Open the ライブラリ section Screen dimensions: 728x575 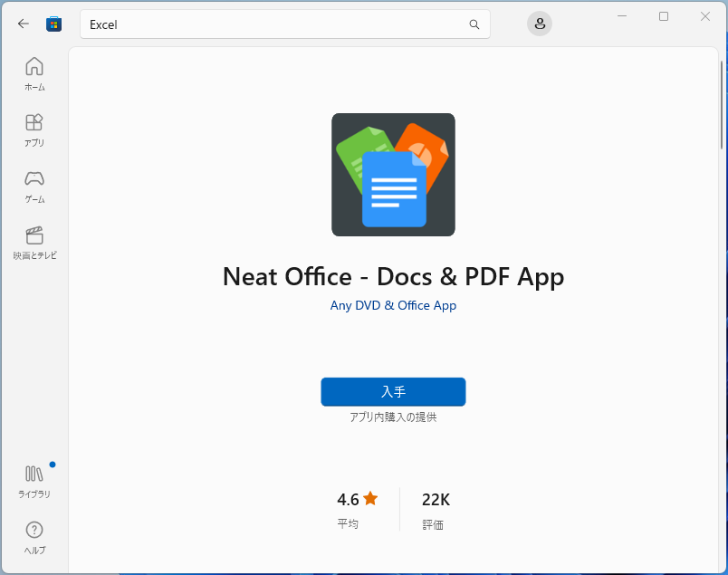pyautogui.click(x=34, y=480)
